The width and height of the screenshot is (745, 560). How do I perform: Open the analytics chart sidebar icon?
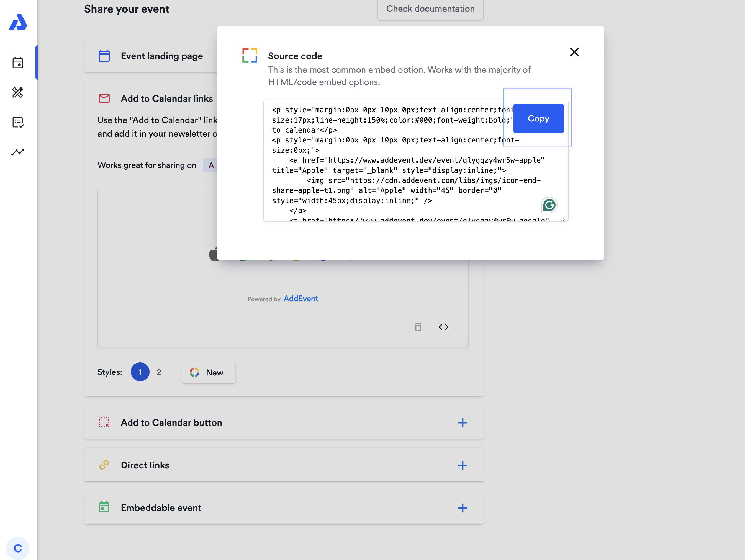click(18, 152)
